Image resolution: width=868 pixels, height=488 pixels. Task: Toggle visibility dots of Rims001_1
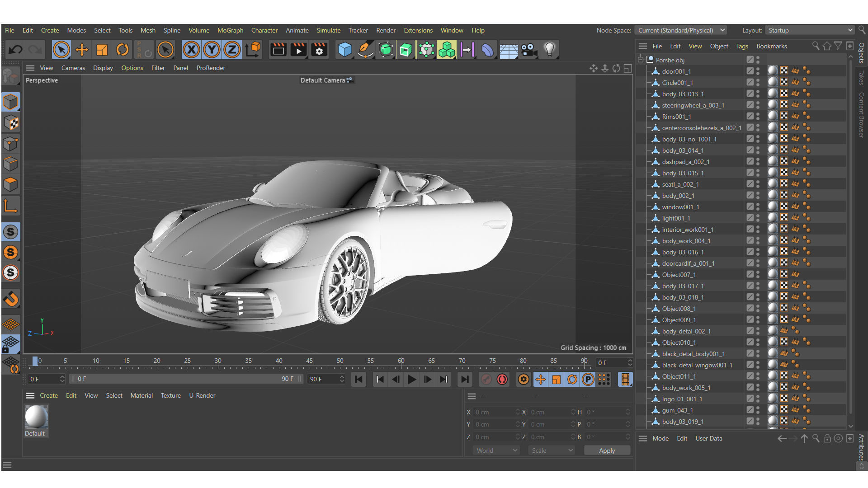click(x=758, y=116)
